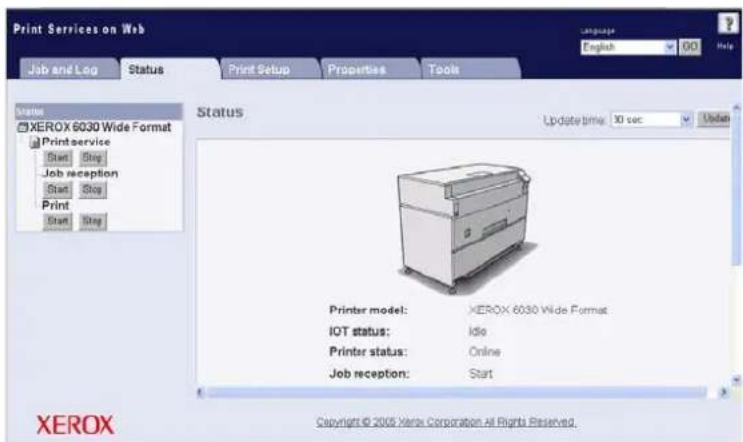Screen dimensions: 743x442
Task: Select the Print tree item
Action: click(55, 205)
